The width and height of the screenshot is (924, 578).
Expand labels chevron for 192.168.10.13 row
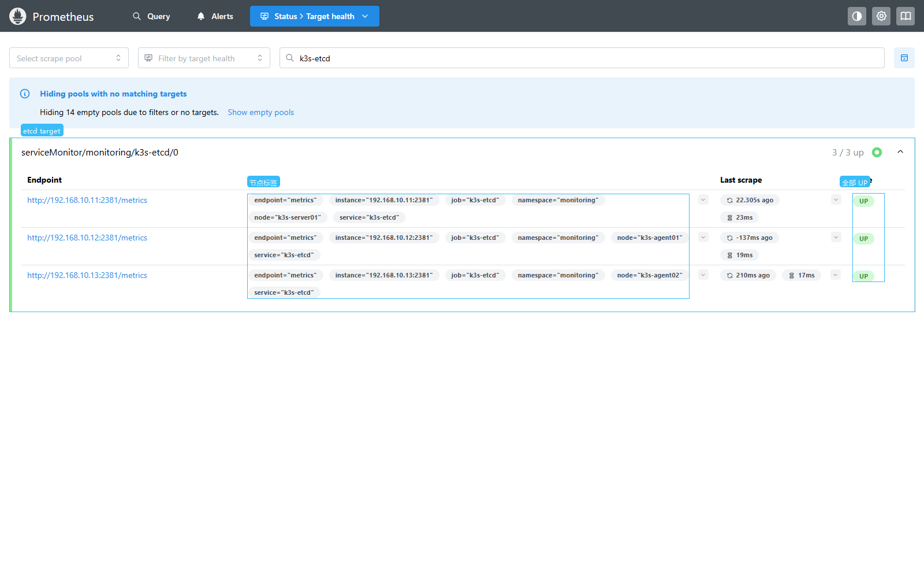pyautogui.click(x=703, y=275)
